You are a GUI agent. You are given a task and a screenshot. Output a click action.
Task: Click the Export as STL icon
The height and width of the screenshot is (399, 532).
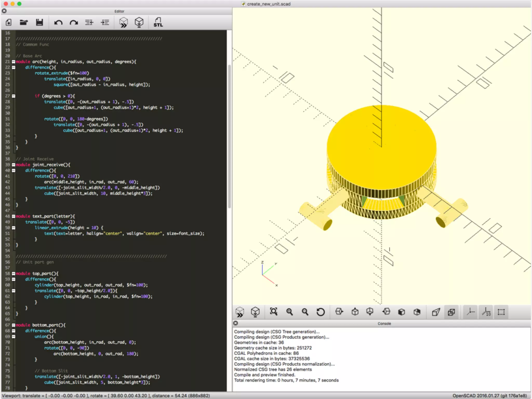(x=158, y=22)
